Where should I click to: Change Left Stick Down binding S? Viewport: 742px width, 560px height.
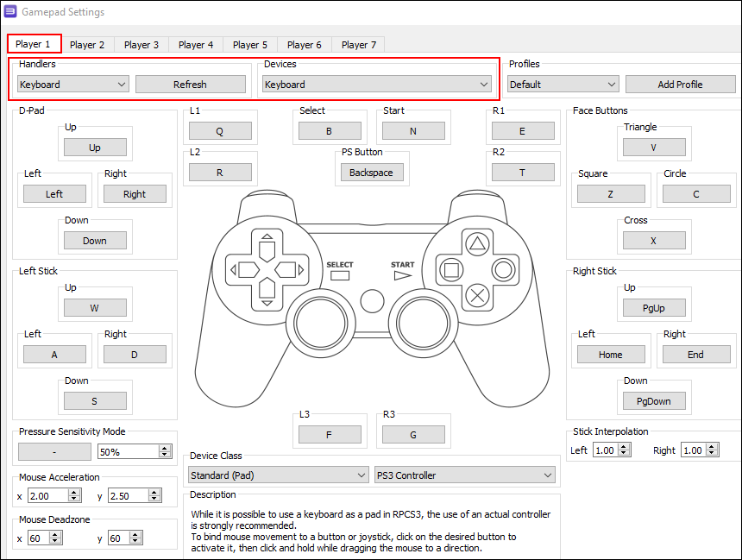pyautogui.click(x=95, y=401)
